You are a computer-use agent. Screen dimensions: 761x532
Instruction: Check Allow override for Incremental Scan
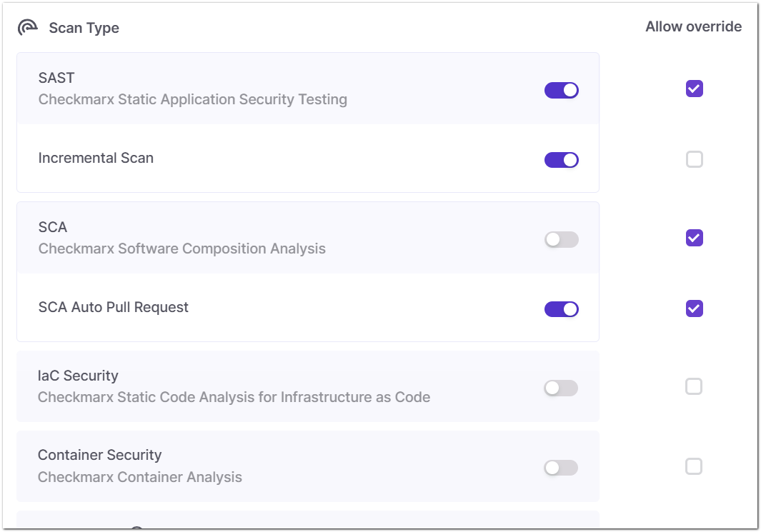tap(695, 159)
